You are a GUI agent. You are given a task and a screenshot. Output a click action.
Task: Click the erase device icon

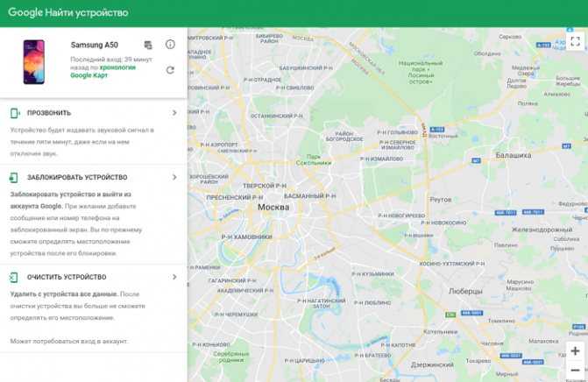(14, 277)
